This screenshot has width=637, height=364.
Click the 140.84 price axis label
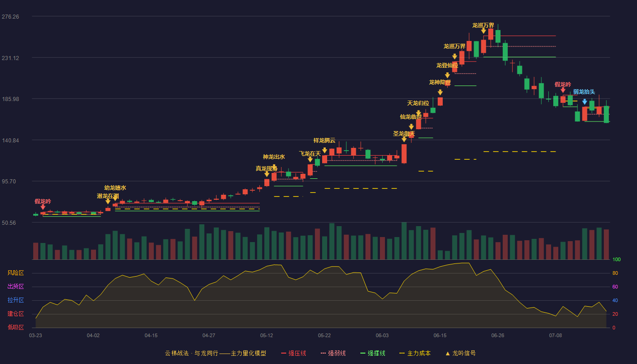click(x=10, y=140)
